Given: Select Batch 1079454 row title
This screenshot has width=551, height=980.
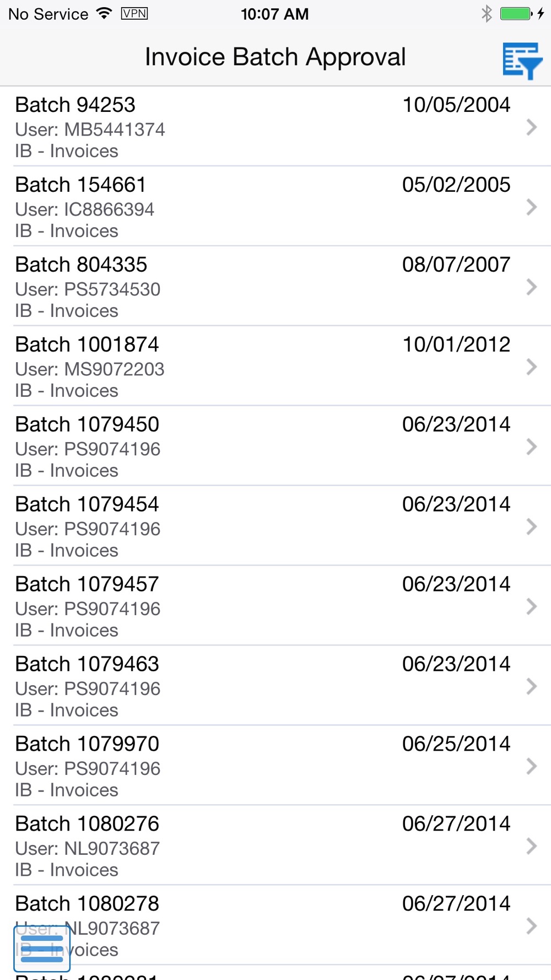Looking at the screenshot, I should (x=87, y=504).
